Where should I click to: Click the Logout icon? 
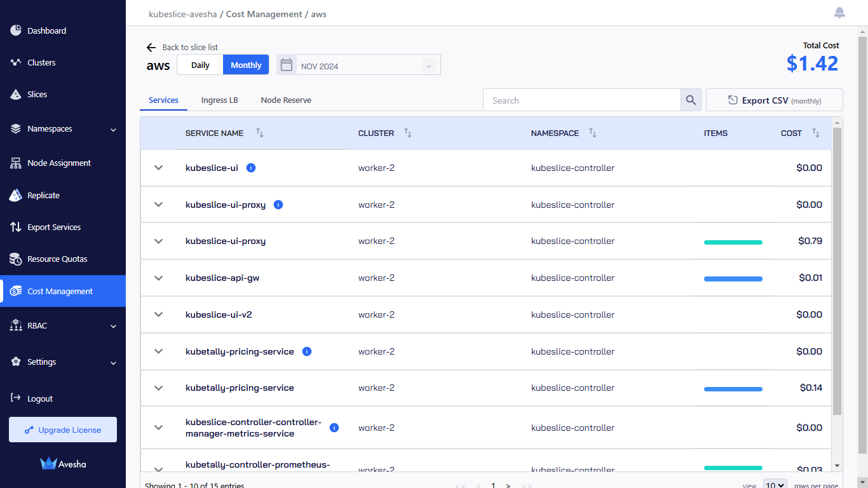[x=16, y=398]
